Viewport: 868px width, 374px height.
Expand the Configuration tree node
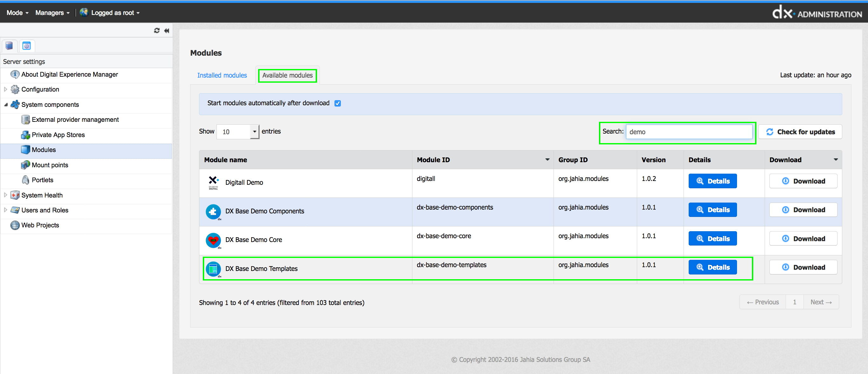point(5,89)
